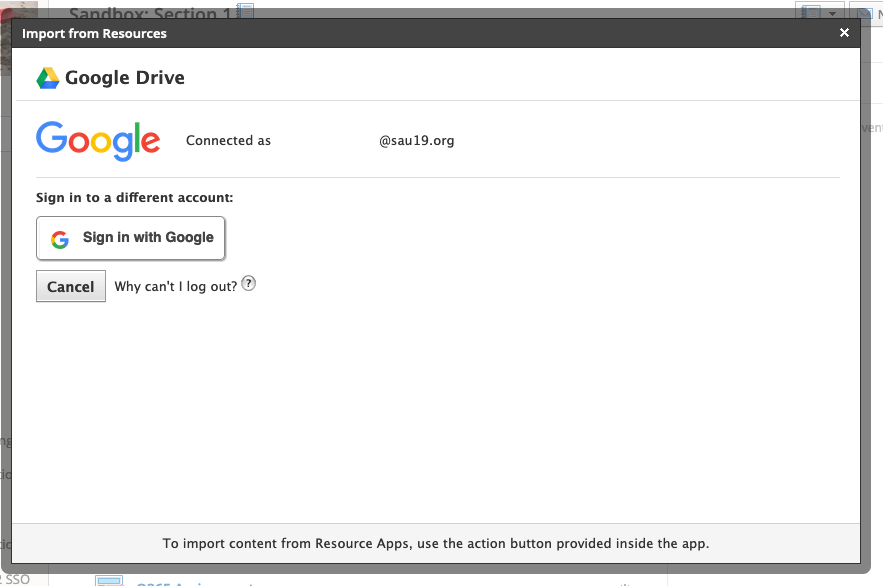Close the Import from Resources dialog
Image resolution: width=883 pixels, height=586 pixels.
pos(844,33)
